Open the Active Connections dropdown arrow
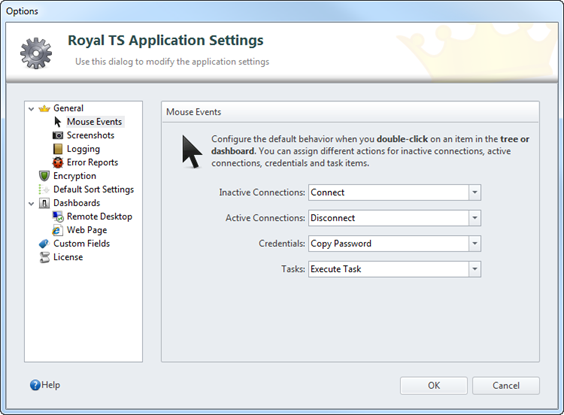 tap(475, 218)
